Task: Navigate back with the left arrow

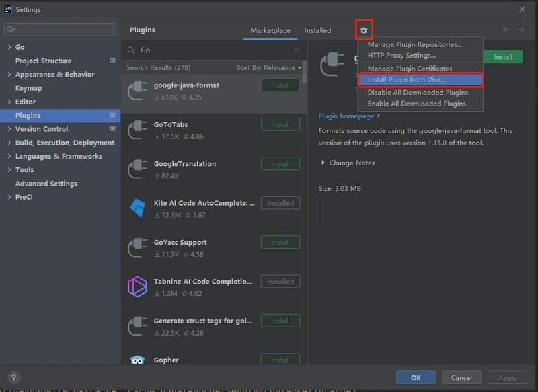Action: (x=506, y=30)
